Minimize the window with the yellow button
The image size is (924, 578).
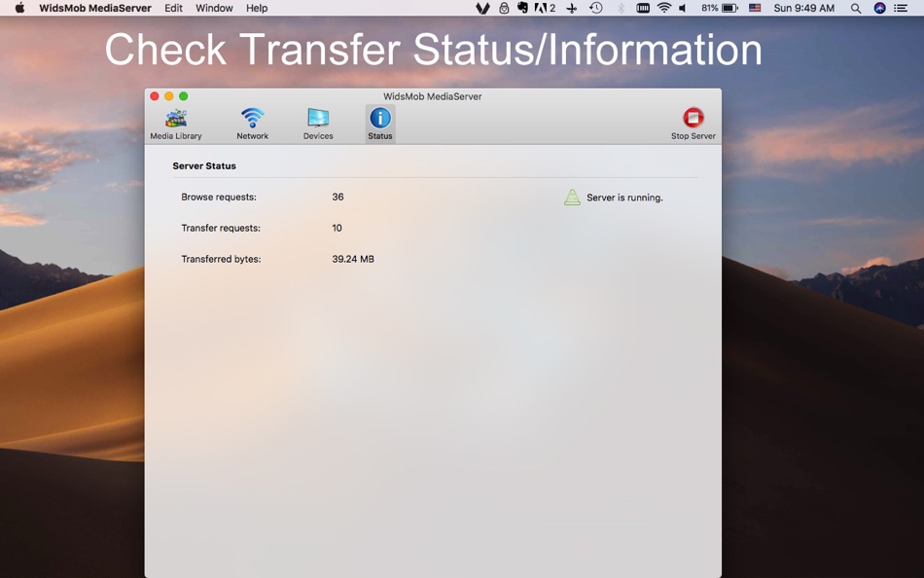point(168,96)
